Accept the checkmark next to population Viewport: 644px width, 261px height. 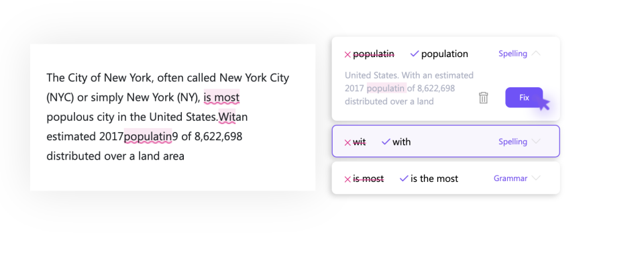tap(415, 54)
